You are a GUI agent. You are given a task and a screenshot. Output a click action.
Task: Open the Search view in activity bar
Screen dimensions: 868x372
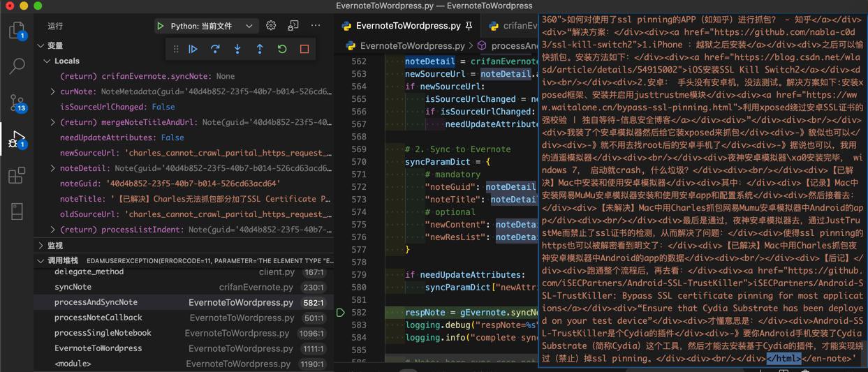[17, 66]
